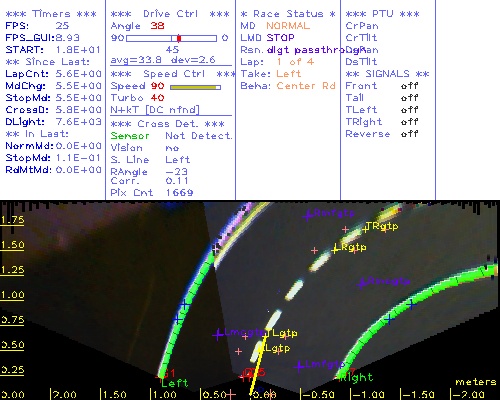Click the red marker on Angle slider
Screen dimensions: 500x400
click(x=179, y=38)
